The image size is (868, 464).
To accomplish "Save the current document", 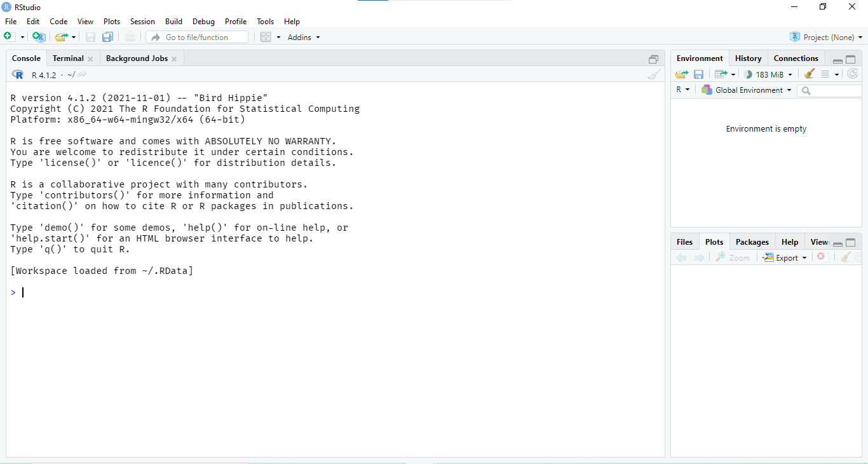I will click(90, 37).
